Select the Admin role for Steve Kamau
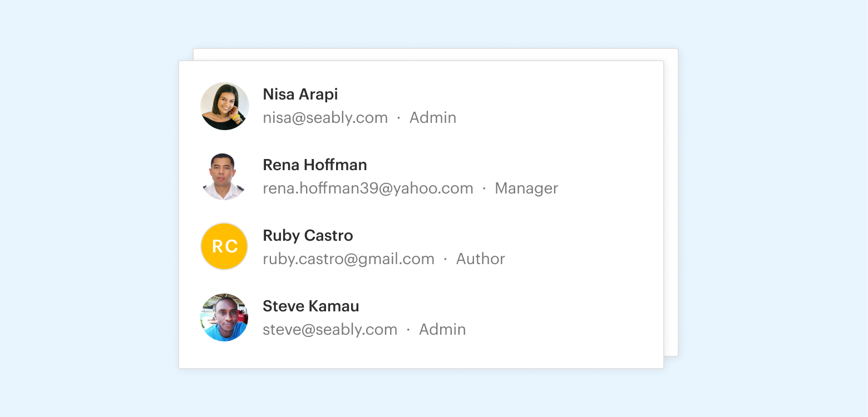This screenshot has width=868, height=417. 442,329
